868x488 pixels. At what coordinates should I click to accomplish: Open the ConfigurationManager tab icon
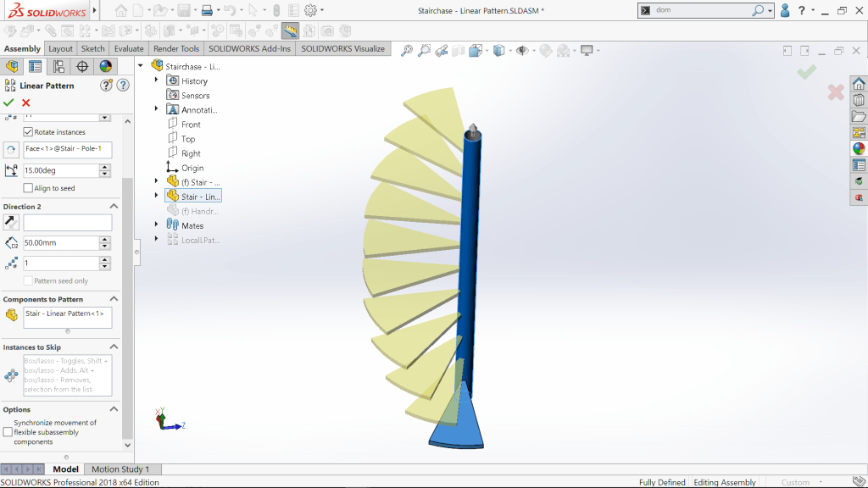58,66
